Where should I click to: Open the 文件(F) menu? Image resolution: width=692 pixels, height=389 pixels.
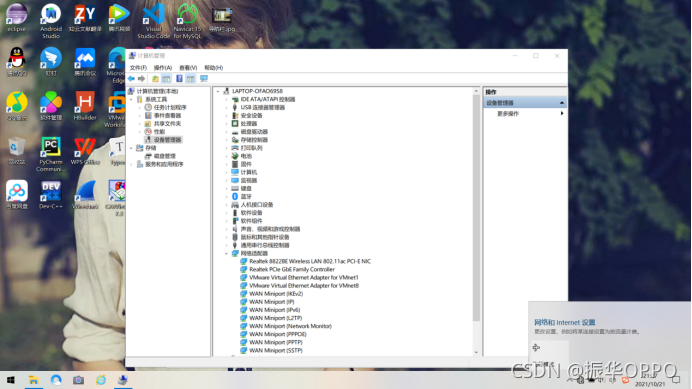(138, 68)
